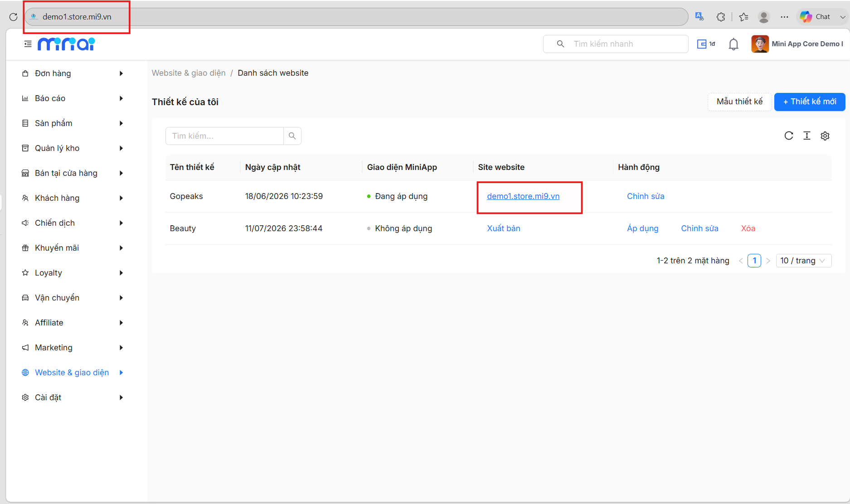Open the Copilot Chat button
The image size is (850, 504).
click(x=815, y=17)
